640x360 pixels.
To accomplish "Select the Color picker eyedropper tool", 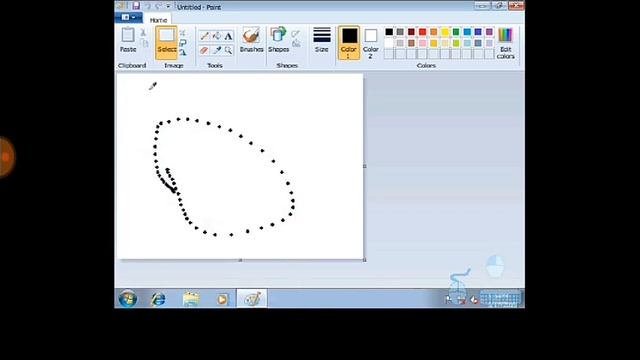I will (217, 50).
